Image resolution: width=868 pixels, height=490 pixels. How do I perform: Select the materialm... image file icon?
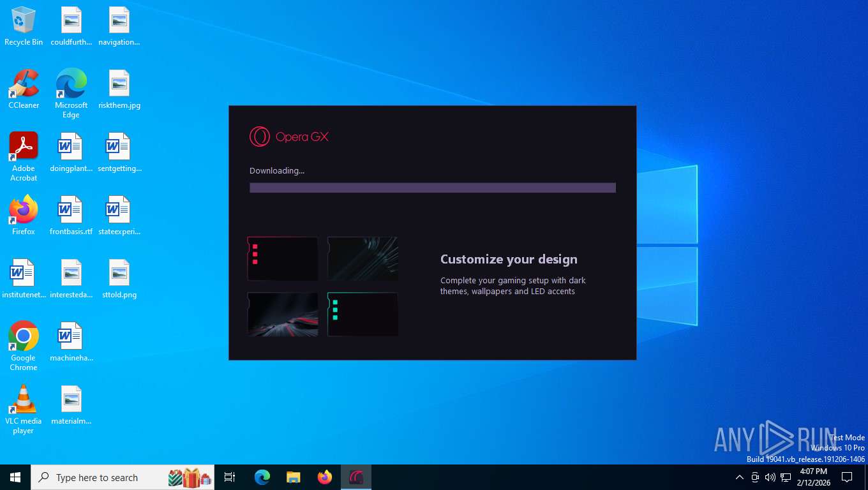coord(71,405)
